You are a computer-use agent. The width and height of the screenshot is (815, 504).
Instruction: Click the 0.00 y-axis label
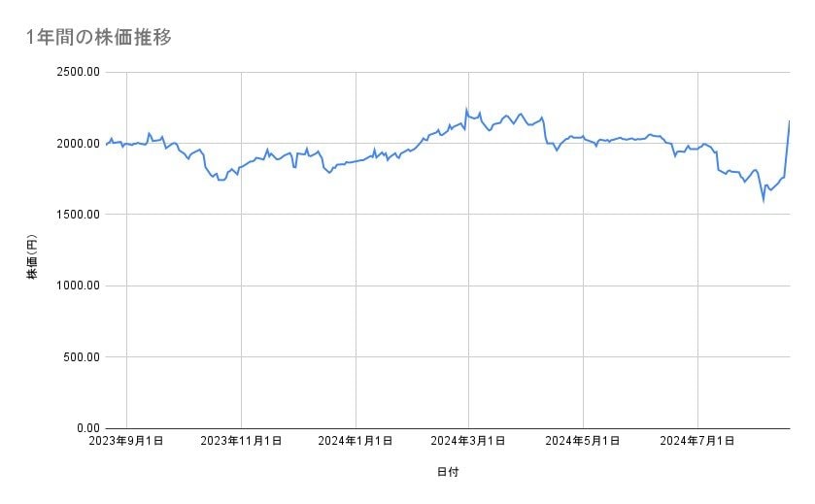(86, 427)
